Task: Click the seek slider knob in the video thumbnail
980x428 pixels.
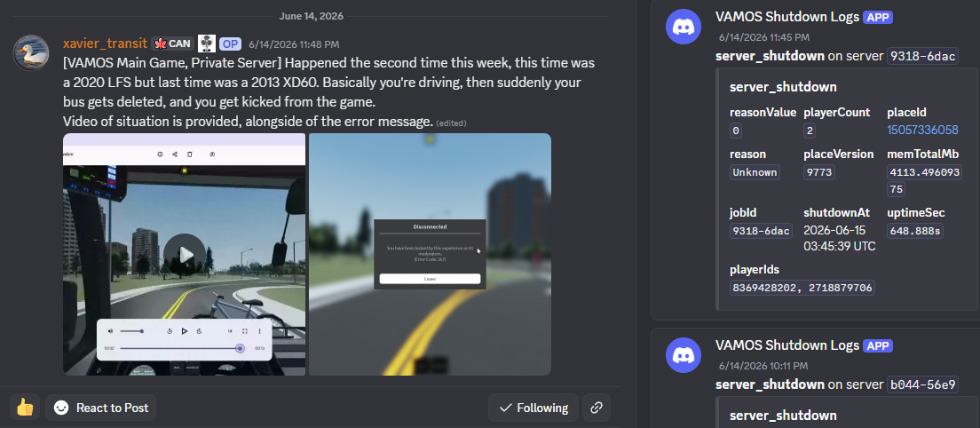Action: pos(240,348)
